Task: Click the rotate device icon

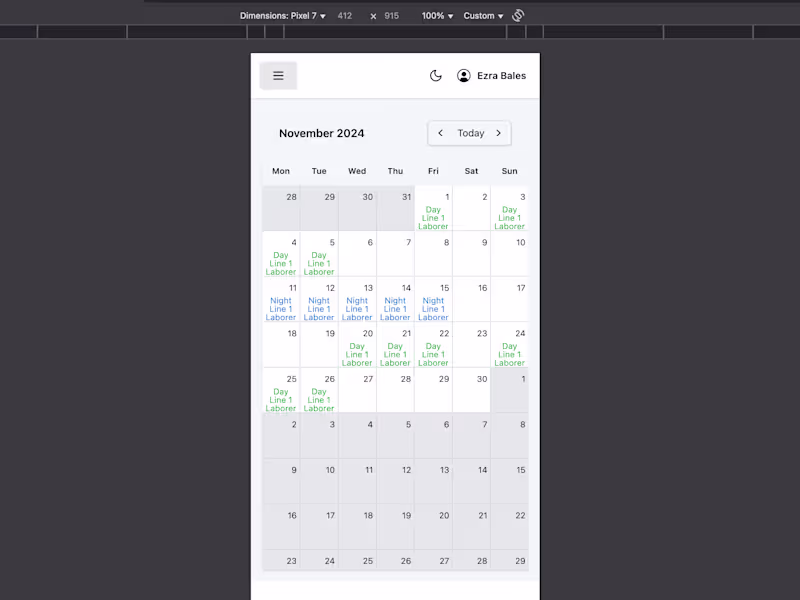Action: coord(518,16)
